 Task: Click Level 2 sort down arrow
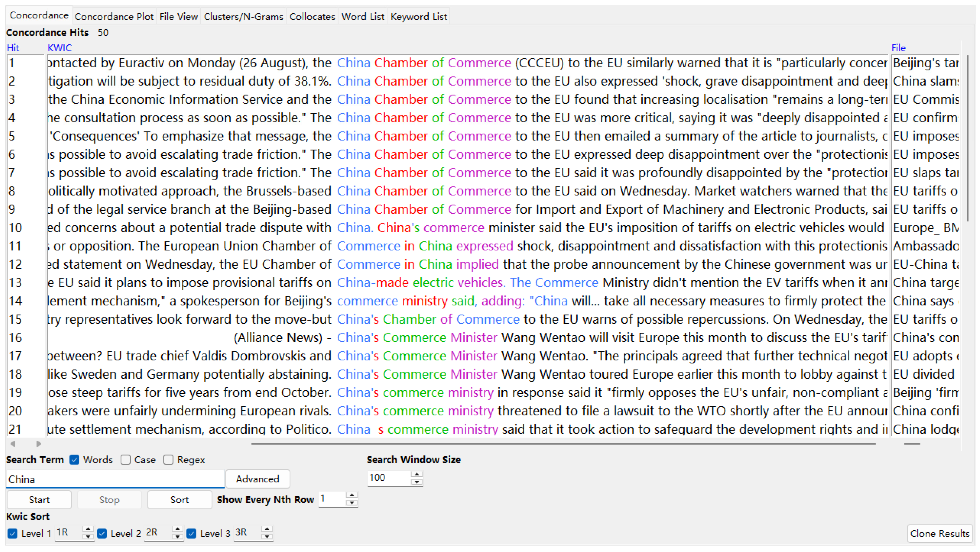177,537
